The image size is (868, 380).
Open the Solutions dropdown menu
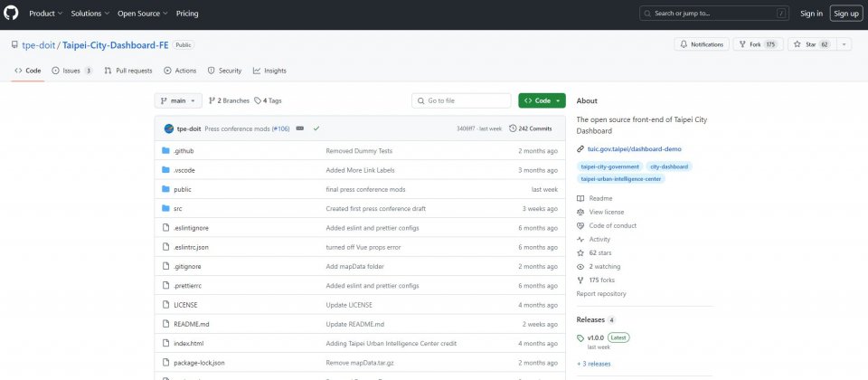90,14
